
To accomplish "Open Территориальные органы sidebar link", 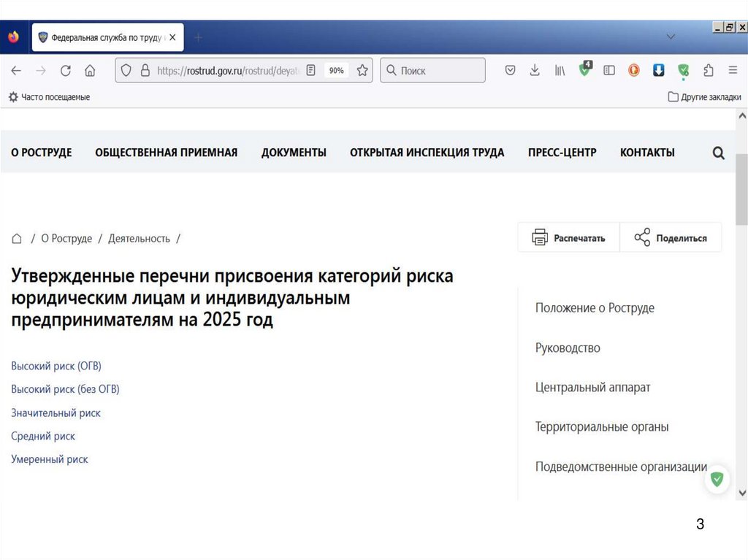I will [602, 426].
